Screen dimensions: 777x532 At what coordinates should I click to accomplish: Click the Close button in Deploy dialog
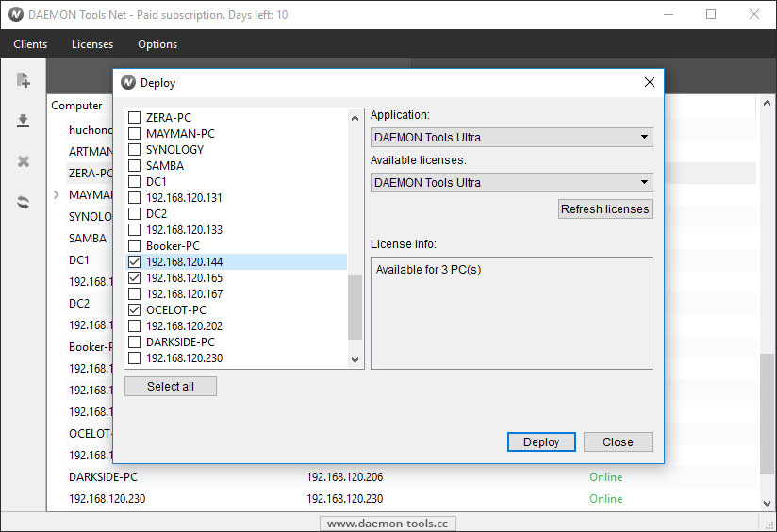pos(618,441)
